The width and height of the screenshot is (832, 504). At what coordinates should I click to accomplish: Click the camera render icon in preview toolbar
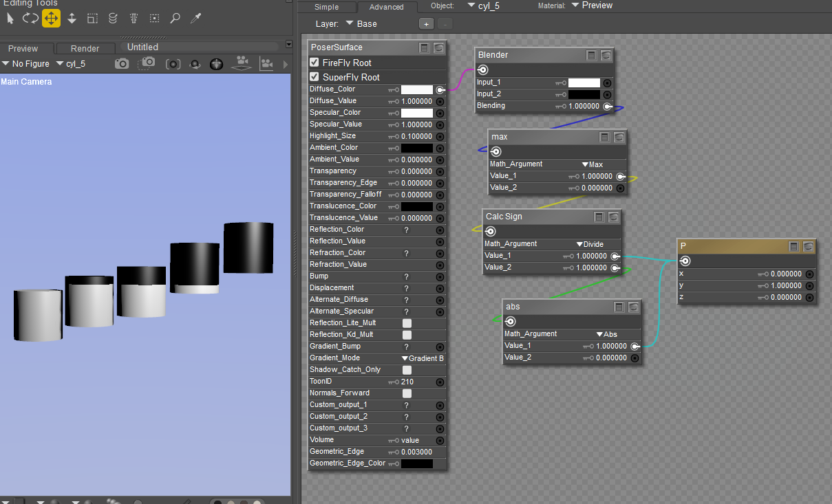tap(122, 64)
